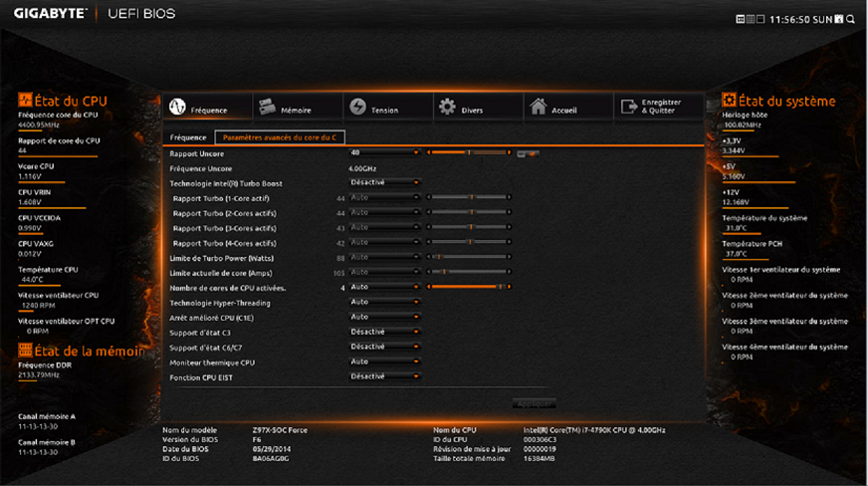This screenshot has width=868, height=486.
Task: Switch to the Fréquence sub-tab
Action: pyautogui.click(x=188, y=137)
